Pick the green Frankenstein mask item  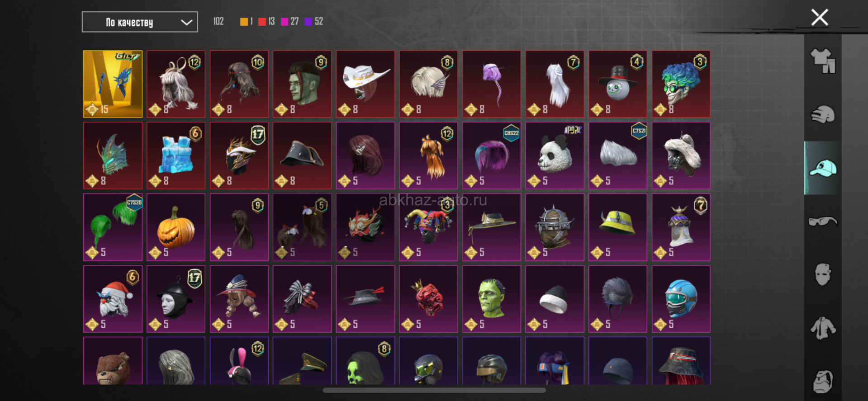pyautogui.click(x=492, y=299)
